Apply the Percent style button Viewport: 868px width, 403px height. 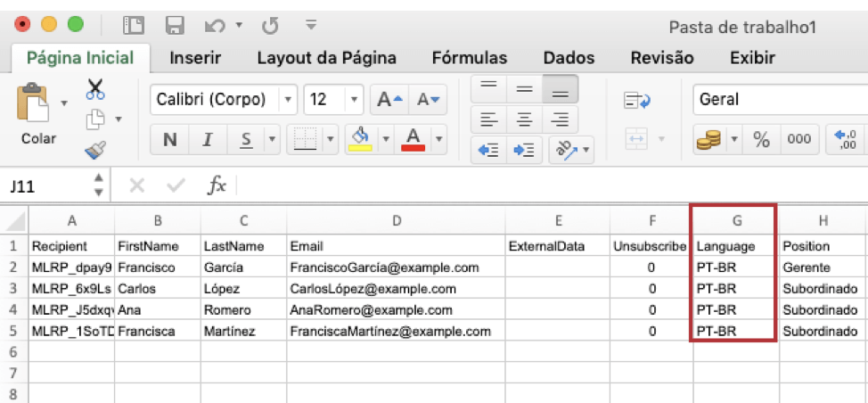[x=761, y=139]
